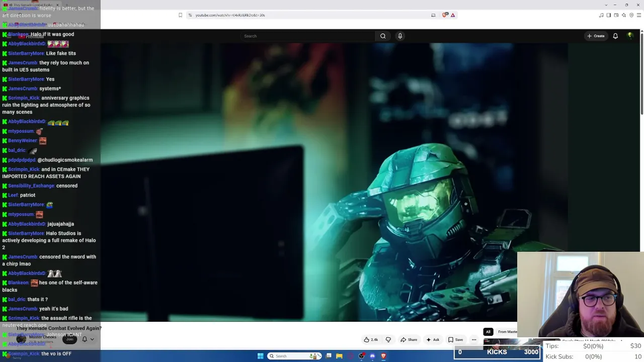Open the Brave Shields icon
Viewport: 644px width, 362px height.
tap(445, 15)
